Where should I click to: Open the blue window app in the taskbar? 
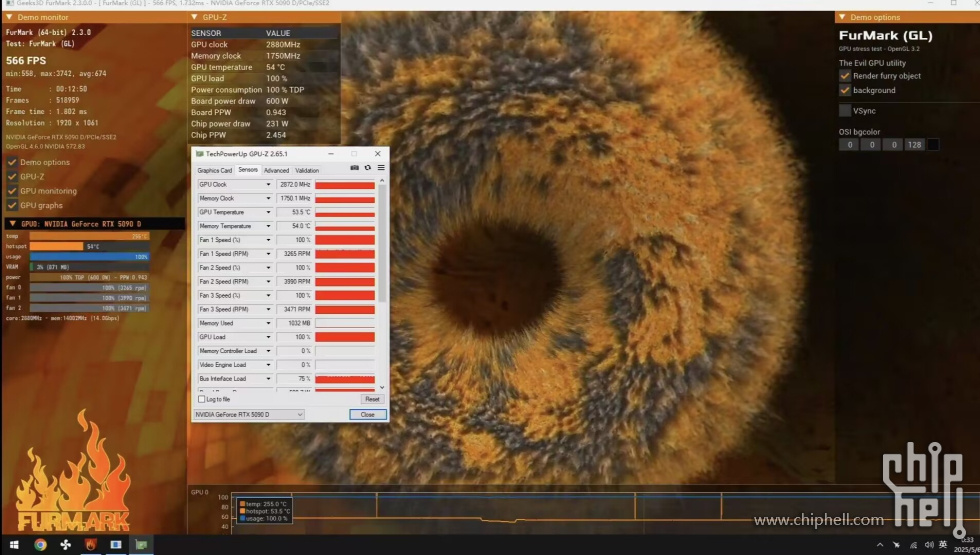point(116,544)
